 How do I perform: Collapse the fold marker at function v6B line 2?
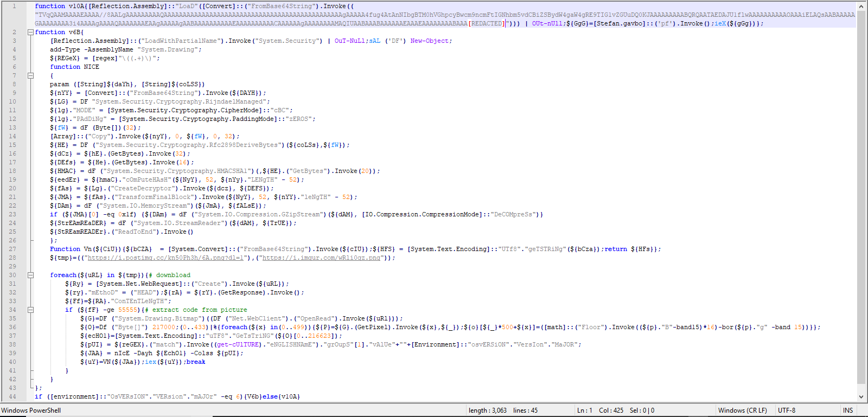31,32
